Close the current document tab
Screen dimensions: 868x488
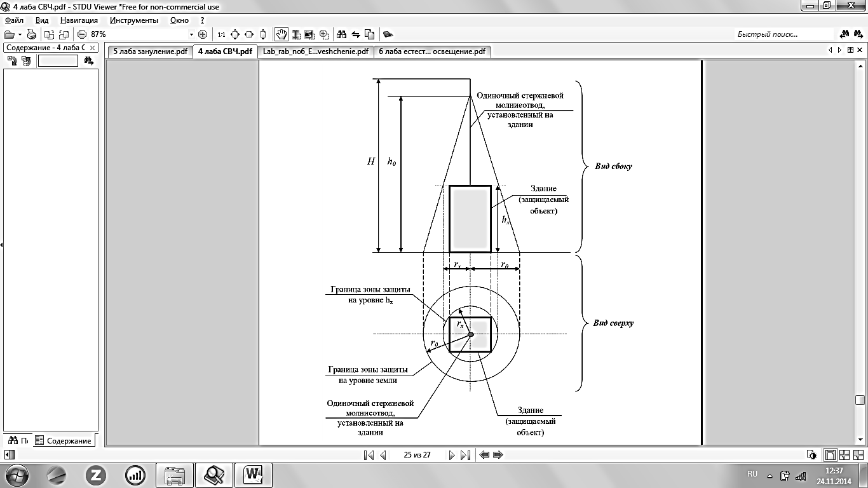[860, 50]
